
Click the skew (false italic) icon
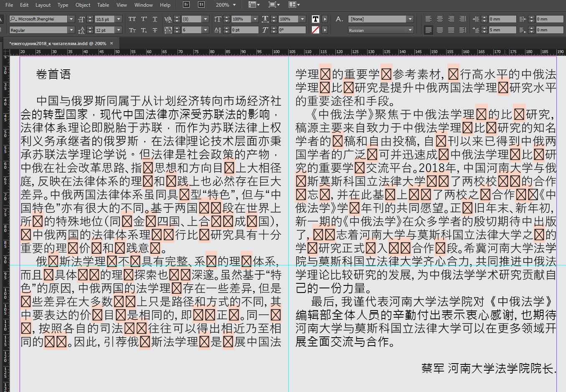pos(265,30)
